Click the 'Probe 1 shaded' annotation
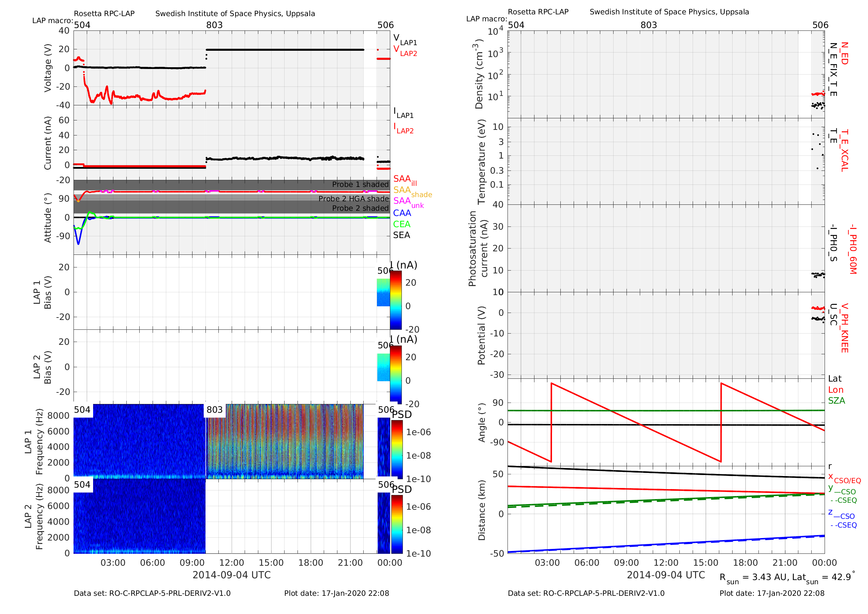The height and width of the screenshot is (614, 868). pyautogui.click(x=360, y=184)
